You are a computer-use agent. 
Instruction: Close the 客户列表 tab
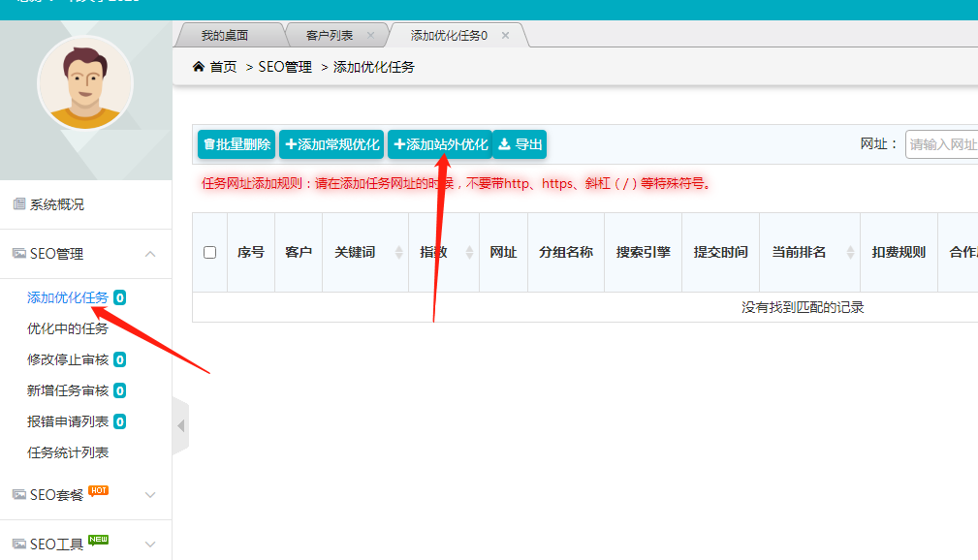pos(370,36)
